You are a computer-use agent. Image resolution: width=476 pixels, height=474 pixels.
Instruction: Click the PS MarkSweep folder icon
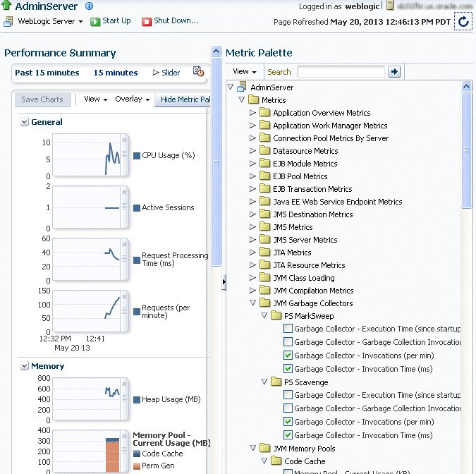[276, 315]
